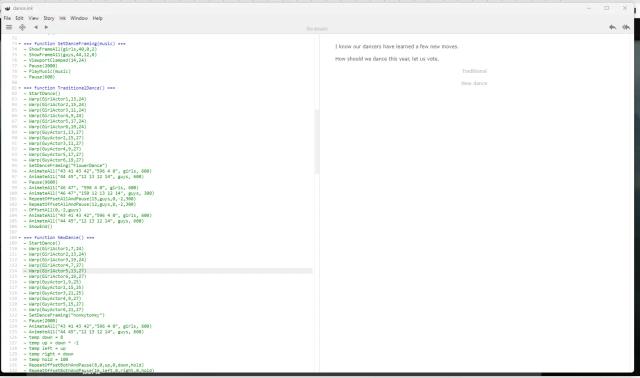The image size is (640, 378).
Task: Click the Inky app icon in title bar
Action: (7, 8)
